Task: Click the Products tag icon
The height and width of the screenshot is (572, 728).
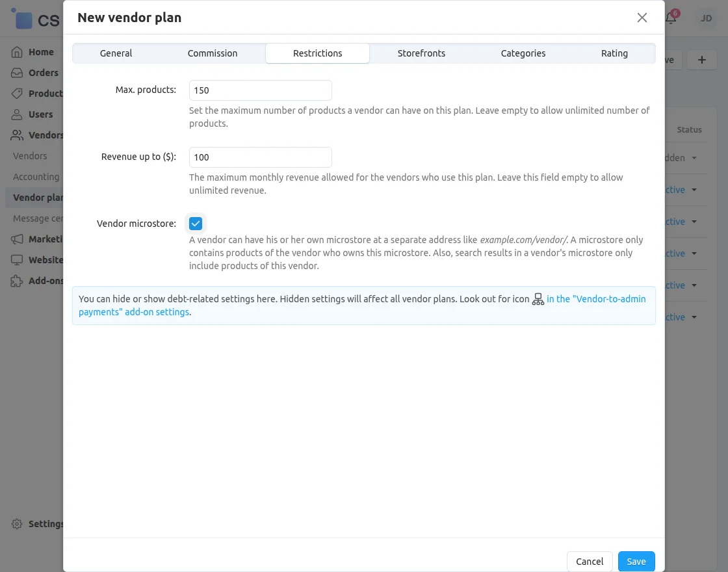Action: pyautogui.click(x=17, y=93)
